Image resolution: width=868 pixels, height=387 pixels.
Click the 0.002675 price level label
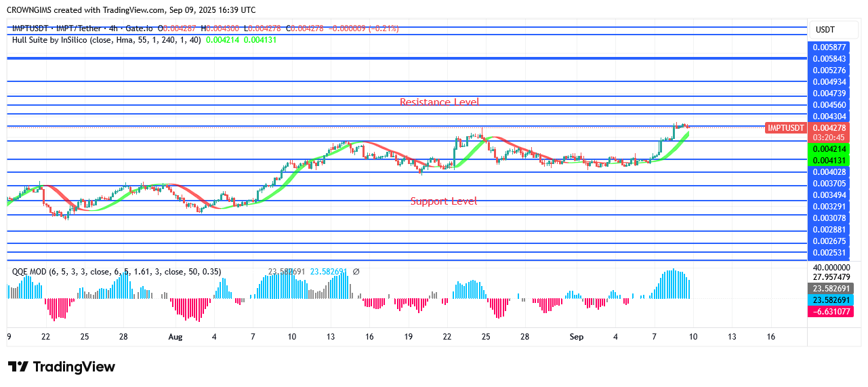829,241
